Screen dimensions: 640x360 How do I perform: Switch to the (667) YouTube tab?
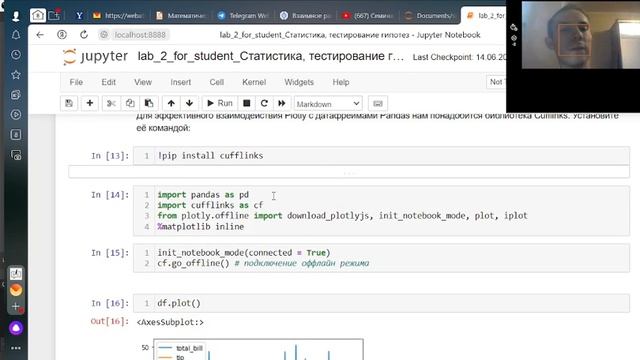(367, 16)
